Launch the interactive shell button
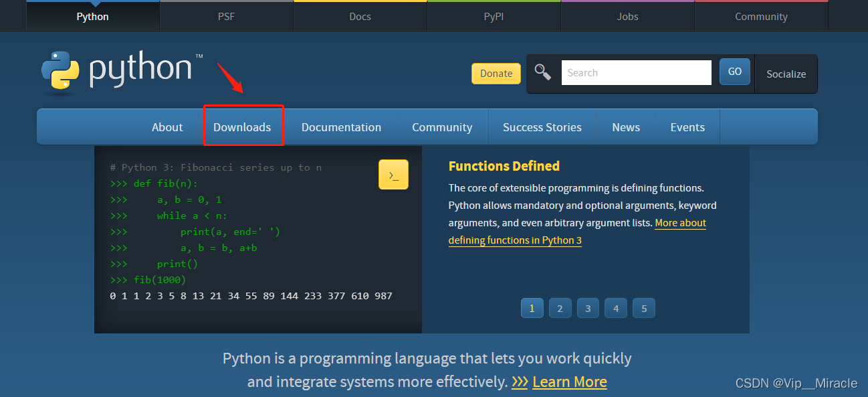Viewport: 868px width, 397px height. (393, 175)
